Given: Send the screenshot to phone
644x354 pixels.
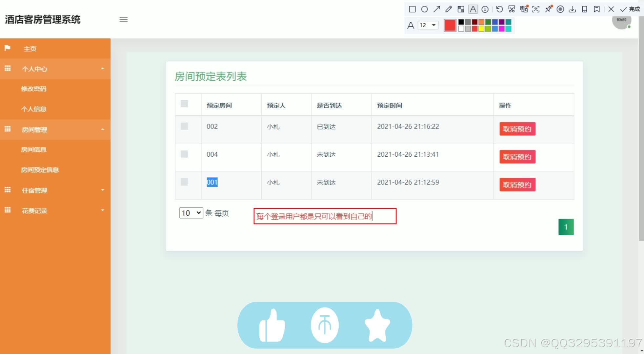Looking at the screenshot, I should point(584,9).
